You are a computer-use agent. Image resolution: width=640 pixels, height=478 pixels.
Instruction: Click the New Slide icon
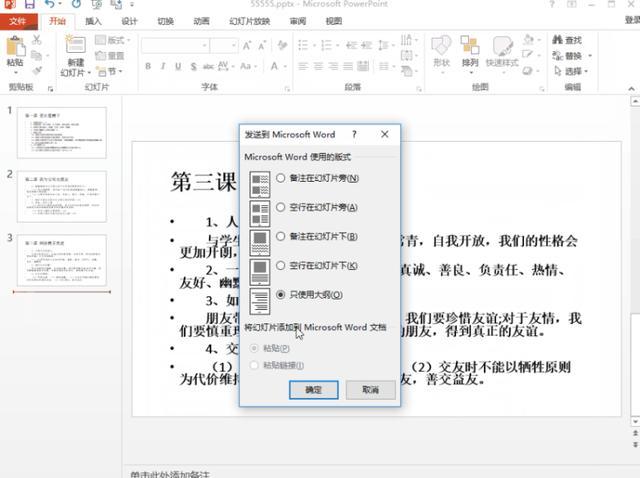pyautogui.click(x=75, y=44)
